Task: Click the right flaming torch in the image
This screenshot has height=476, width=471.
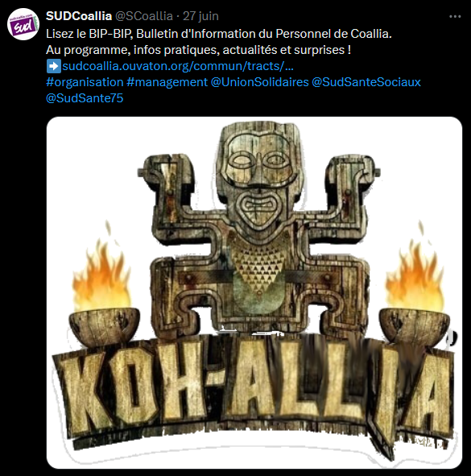Action: pyautogui.click(x=415, y=285)
